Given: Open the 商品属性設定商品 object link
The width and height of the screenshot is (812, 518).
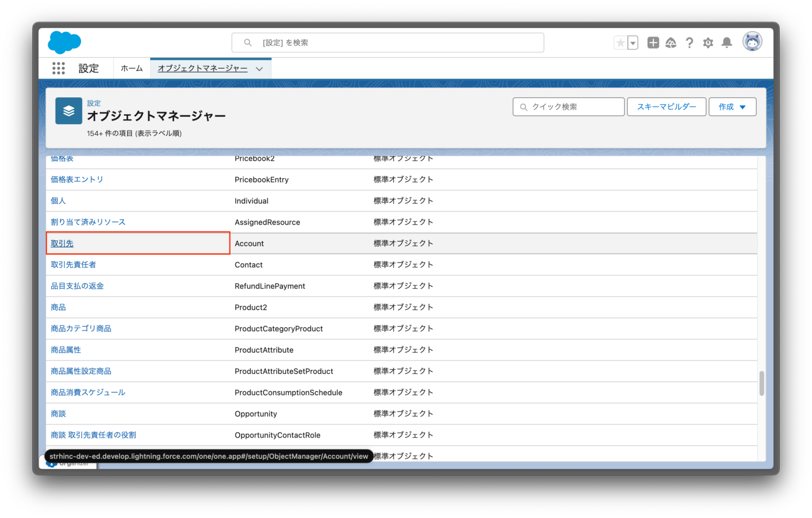Looking at the screenshot, I should pyautogui.click(x=81, y=371).
